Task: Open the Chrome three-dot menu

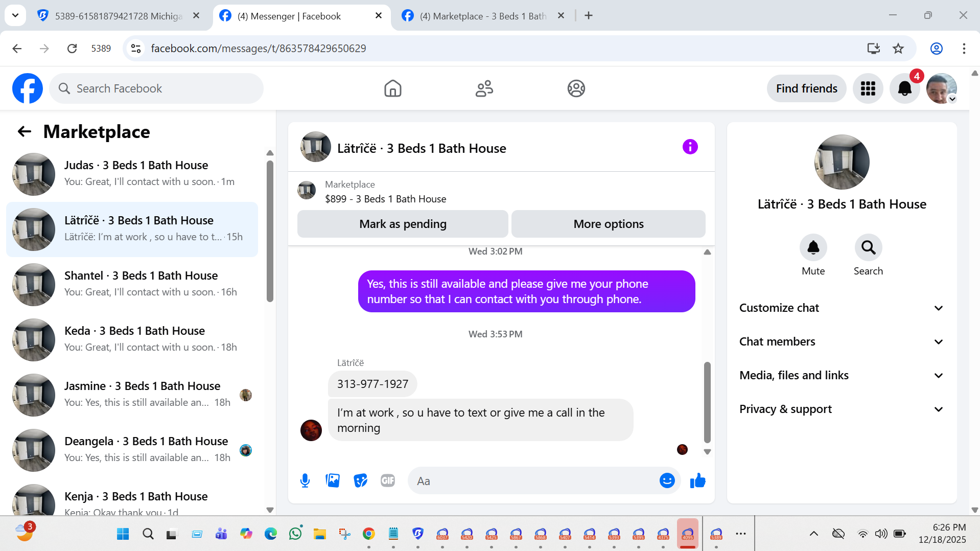Action: (x=964, y=49)
